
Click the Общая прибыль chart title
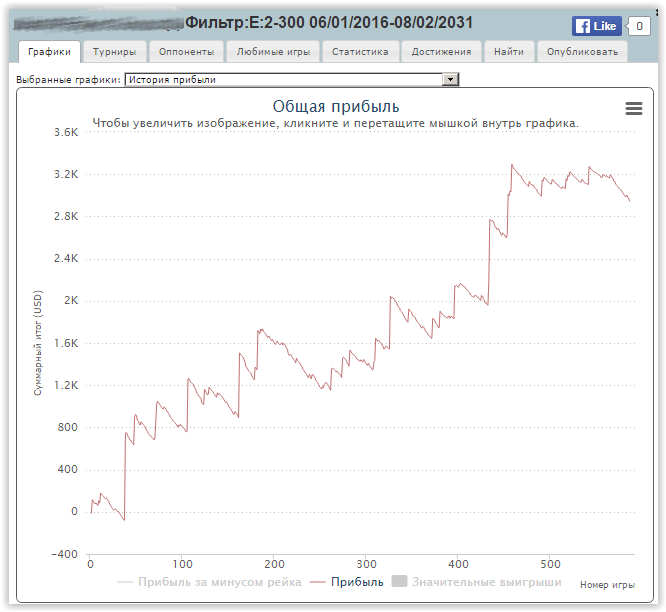pos(336,107)
